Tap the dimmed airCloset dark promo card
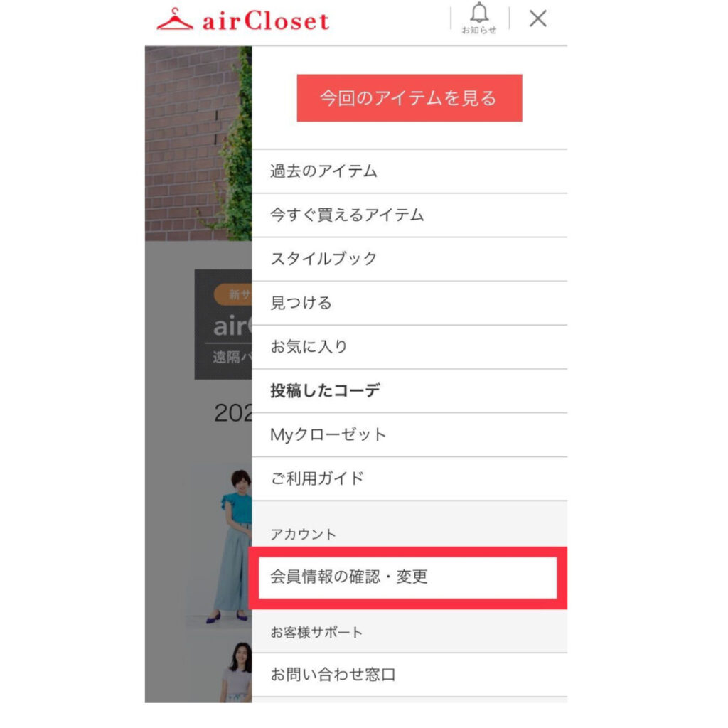 click(223, 324)
